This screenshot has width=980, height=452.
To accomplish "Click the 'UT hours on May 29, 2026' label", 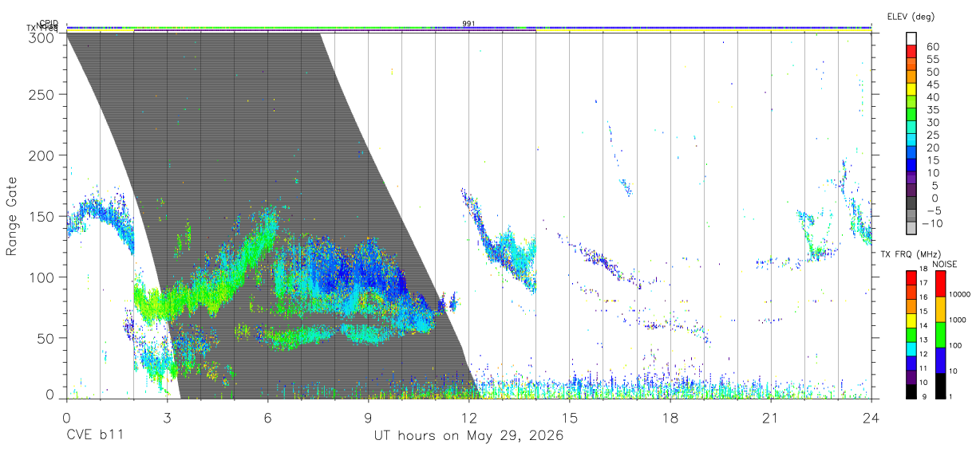I will 468,436.
